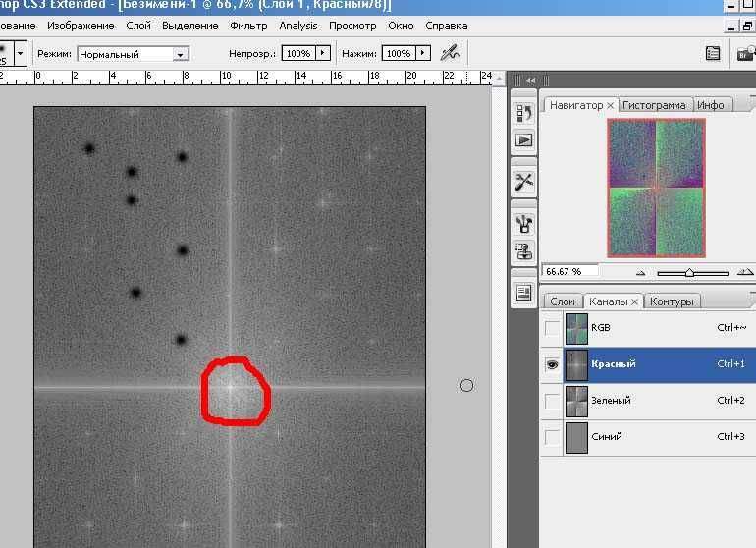This screenshot has width=756, height=548.
Task: Open the Actions panel play icon
Action: pos(524,140)
